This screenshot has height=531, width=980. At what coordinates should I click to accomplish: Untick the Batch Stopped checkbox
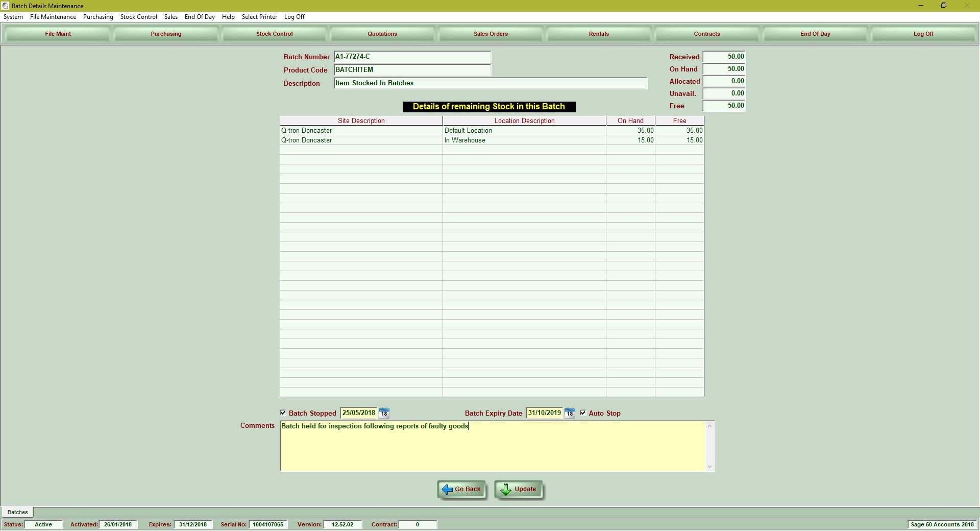pyautogui.click(x=283, y=413)
